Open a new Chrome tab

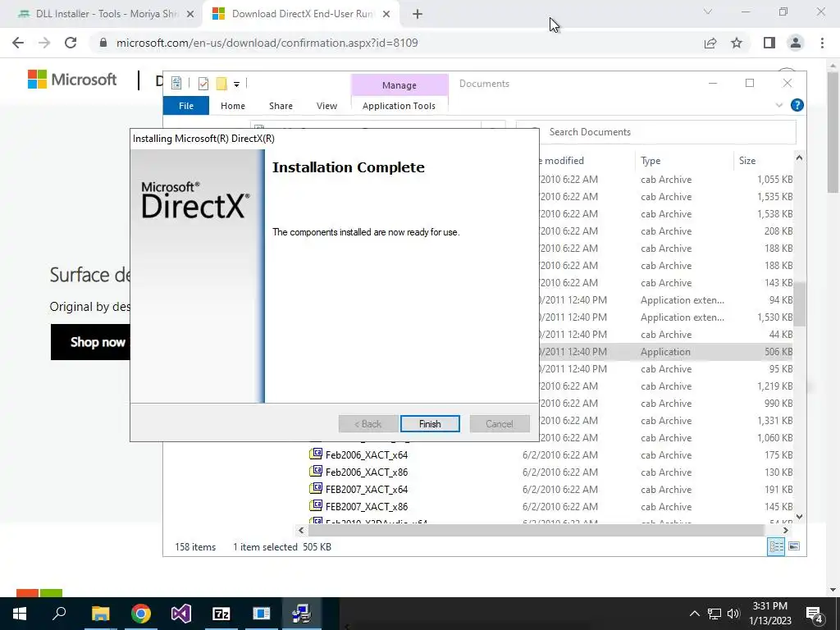point(418,15)
